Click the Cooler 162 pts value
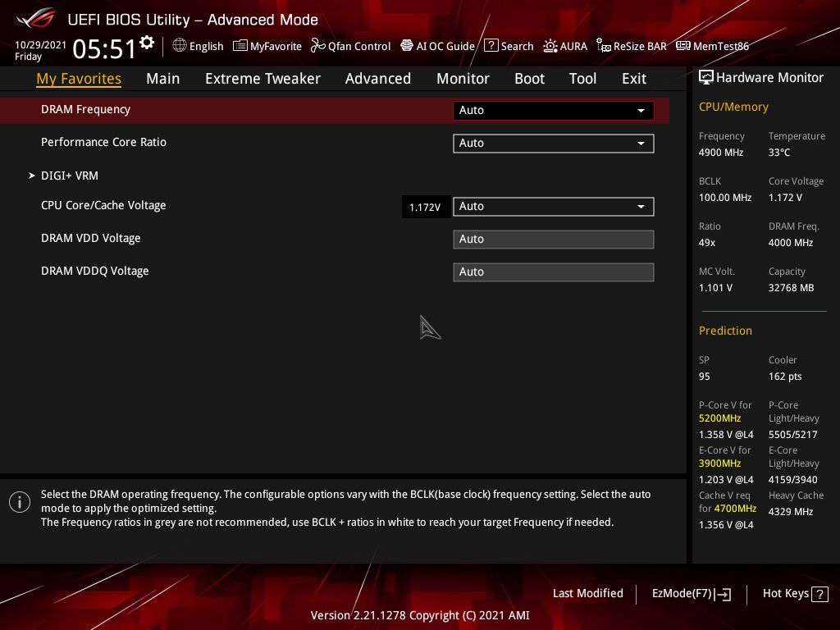840x630 pixels. click(x=785, y=376)
